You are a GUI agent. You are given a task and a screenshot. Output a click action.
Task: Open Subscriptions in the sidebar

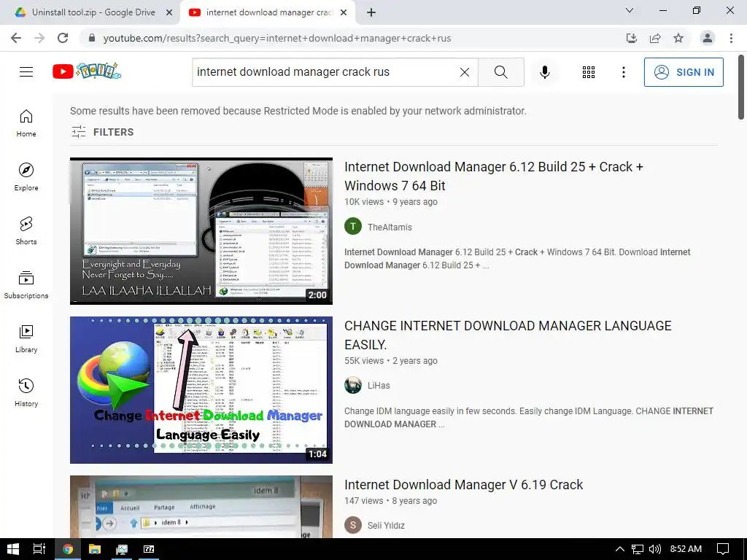26,285
